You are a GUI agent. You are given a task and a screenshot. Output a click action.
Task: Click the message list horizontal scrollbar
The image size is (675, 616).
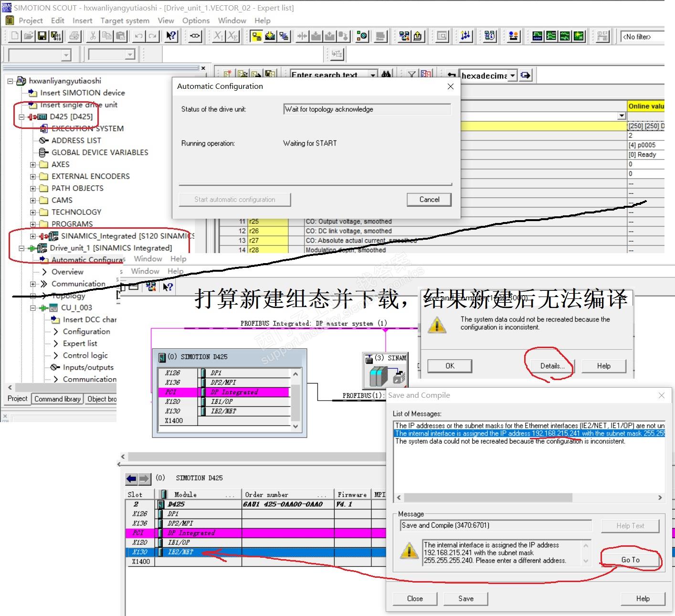pyautogui.click(x=530, y=497)
